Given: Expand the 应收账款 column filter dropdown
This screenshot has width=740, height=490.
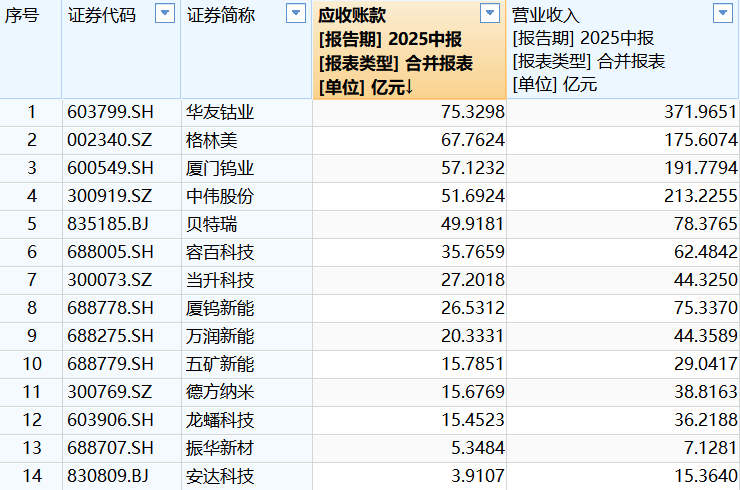Looking at the screenshot, I should point(489,14).
